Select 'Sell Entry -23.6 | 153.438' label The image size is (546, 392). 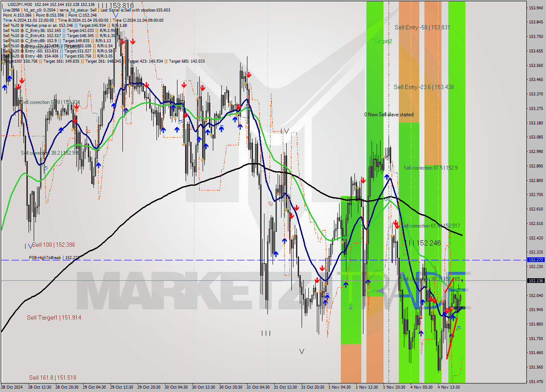pos(424,87)
